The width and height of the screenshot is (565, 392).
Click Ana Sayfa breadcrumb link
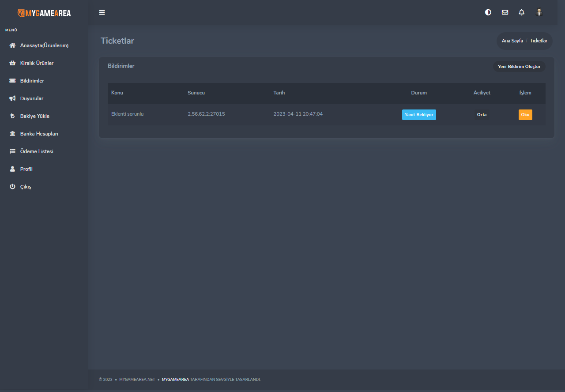click(x=512, y=41)
